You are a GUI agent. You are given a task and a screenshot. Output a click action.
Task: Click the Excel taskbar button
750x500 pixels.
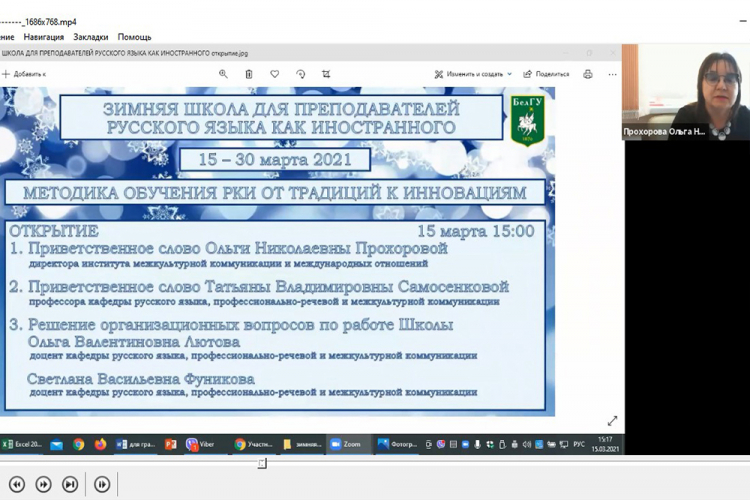(22, 444)
